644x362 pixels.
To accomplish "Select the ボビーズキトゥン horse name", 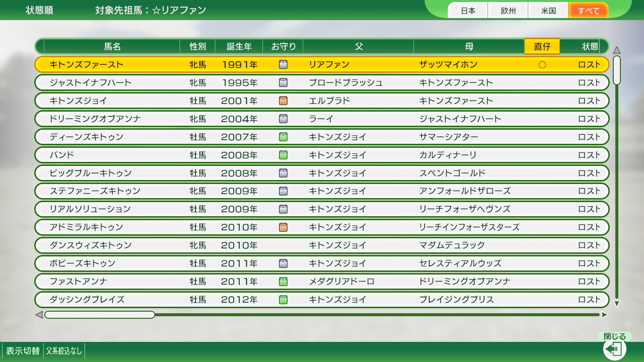I will [x=83, y=263].
